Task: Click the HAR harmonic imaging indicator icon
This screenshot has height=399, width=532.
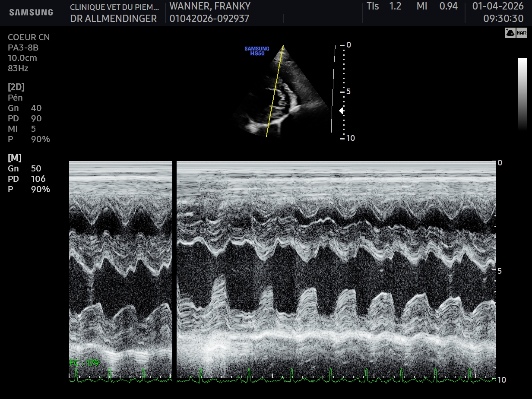Action: click(x=522, y=33)
